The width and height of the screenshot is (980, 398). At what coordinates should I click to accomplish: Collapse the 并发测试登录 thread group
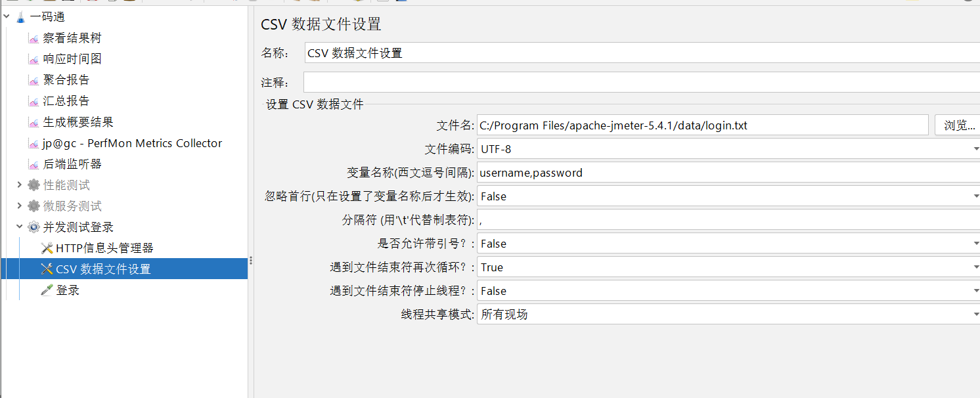click(20, 227)
